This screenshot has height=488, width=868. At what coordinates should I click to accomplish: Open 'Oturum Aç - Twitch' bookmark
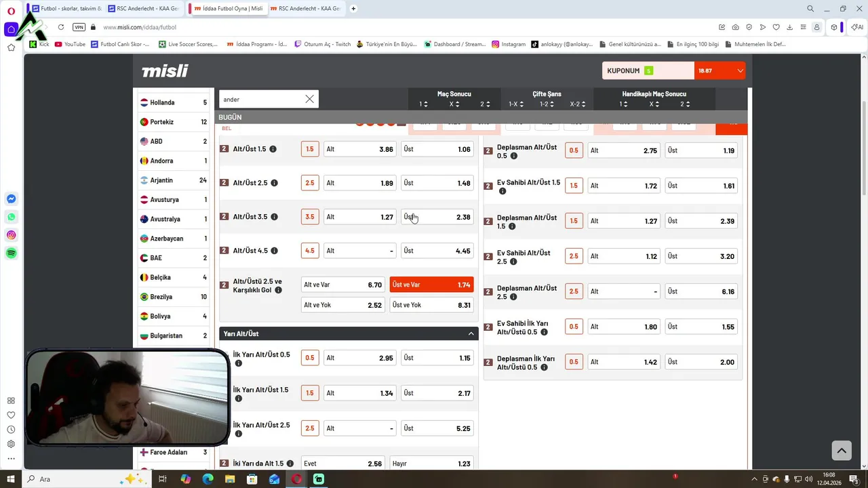pos(322,44)
